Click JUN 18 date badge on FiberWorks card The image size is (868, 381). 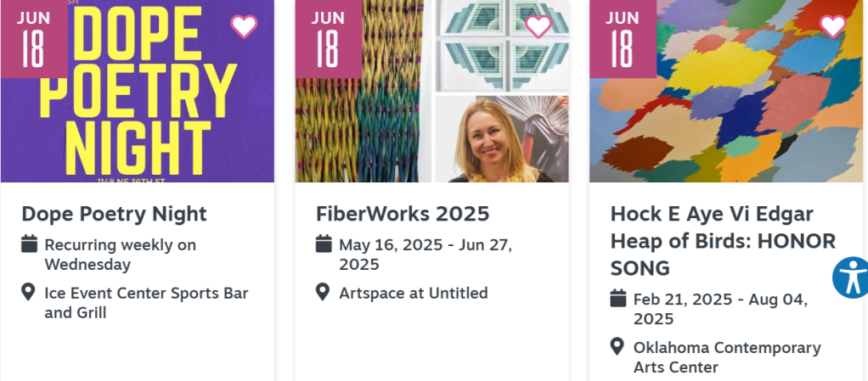328,39
